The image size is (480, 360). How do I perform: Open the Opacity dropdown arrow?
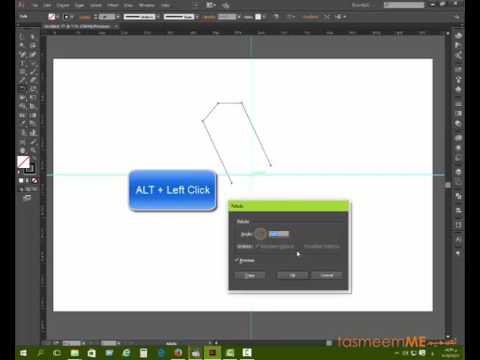pos(239,17)
